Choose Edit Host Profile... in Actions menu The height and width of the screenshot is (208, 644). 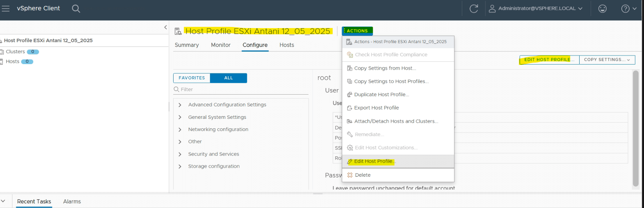point(398,161)
